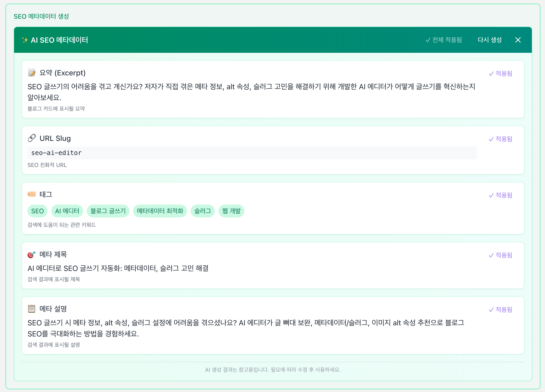Toggle 적용됨 for the 태그 section
545x392 pixels.
pos(500,195)
